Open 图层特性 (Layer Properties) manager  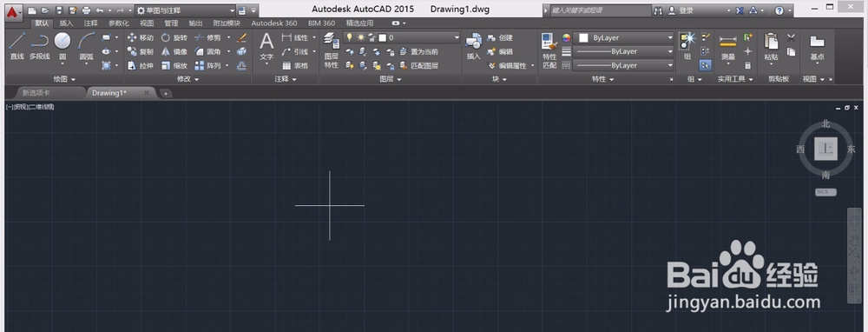coord(331,50)
